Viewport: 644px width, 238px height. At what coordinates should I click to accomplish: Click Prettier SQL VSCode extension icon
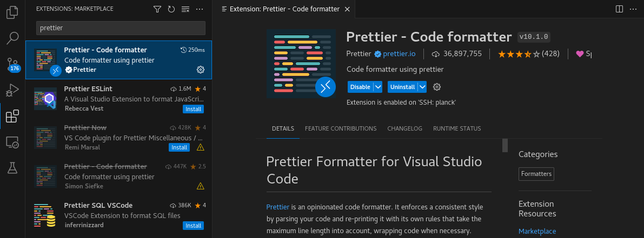[x=45, y=215]
